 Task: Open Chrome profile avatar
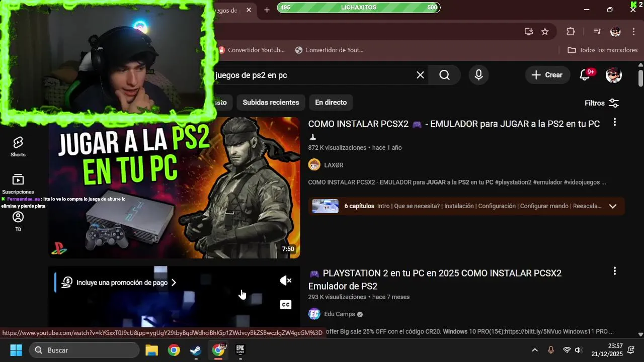615,32
